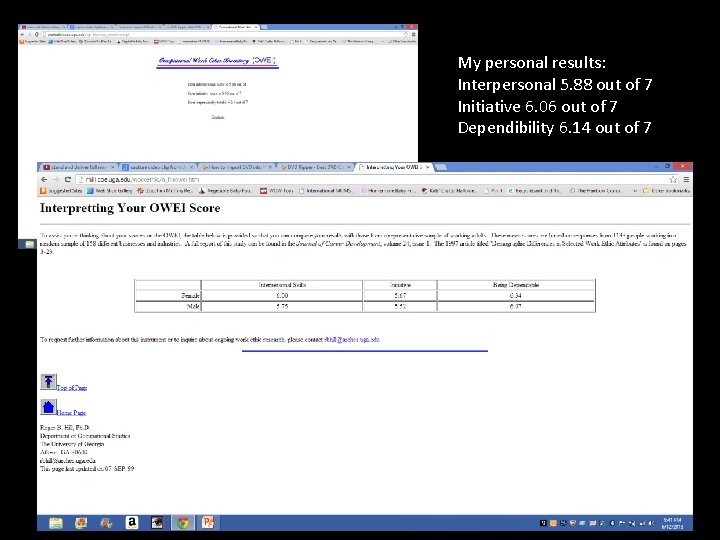Click the eye icon on the taskbar
Viewport: 720px width, 540px height.
tap(157, 523)
